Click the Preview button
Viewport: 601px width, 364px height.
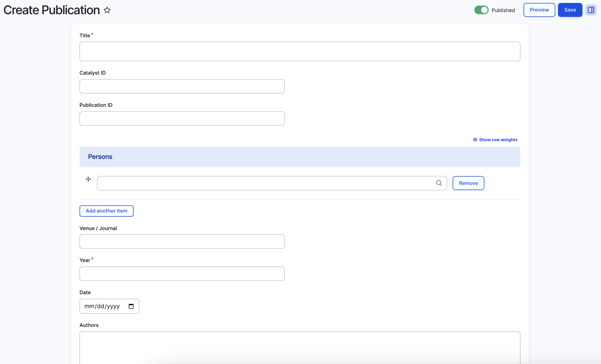pyautogui.click(x=539, y=10)
